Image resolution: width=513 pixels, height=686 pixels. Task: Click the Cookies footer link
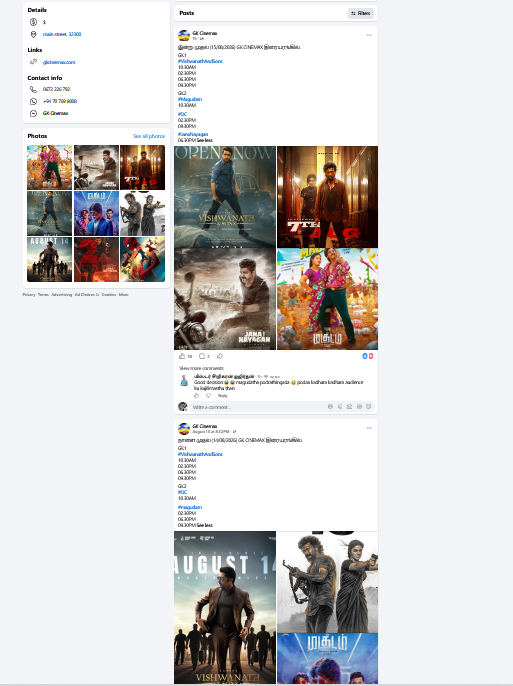109,295
